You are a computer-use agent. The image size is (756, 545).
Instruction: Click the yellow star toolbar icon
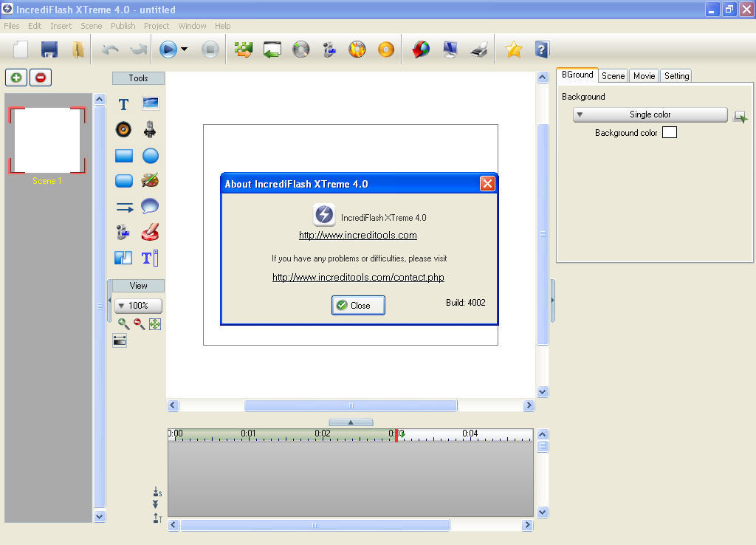point(514,49)
